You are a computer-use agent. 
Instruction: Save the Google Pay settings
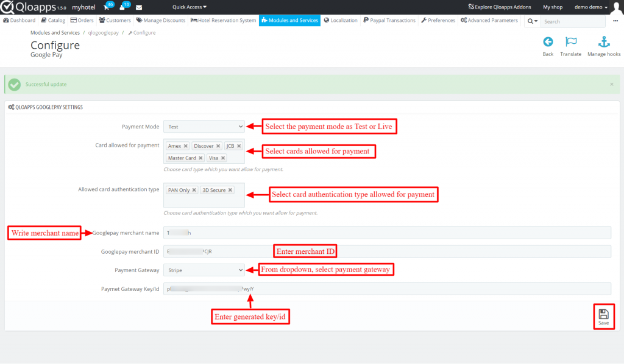[604, 317]
